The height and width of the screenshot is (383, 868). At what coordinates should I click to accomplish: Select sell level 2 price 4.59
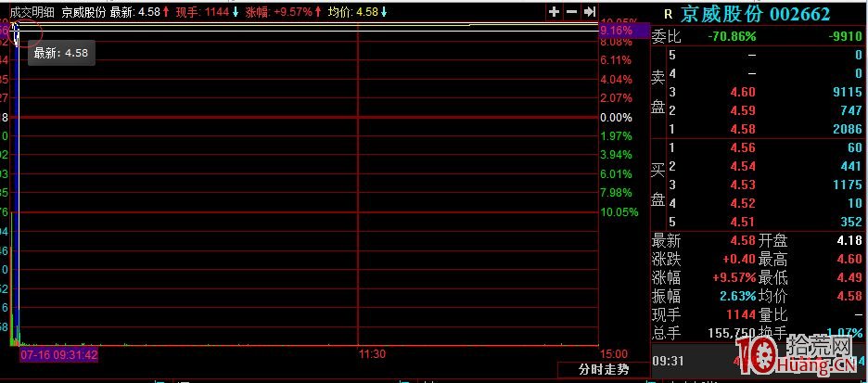click(743, 110)
